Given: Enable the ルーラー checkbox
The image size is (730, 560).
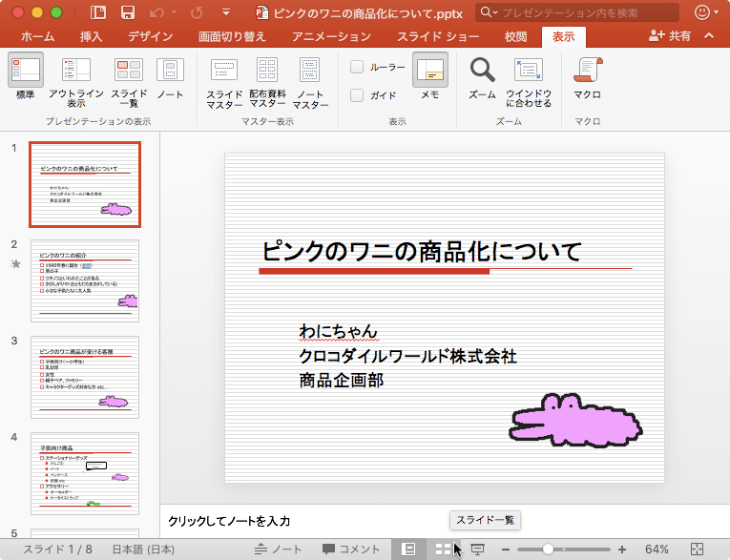Looking at the screenshot, I should click(x=357, y=67).
